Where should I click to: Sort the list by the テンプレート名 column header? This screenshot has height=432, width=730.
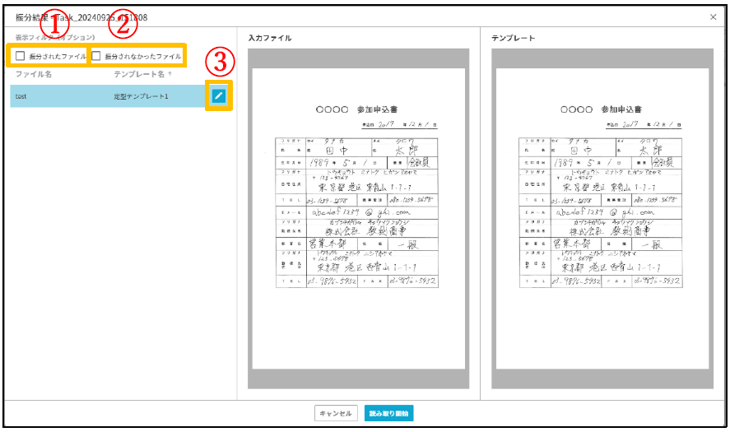(139, 75)
